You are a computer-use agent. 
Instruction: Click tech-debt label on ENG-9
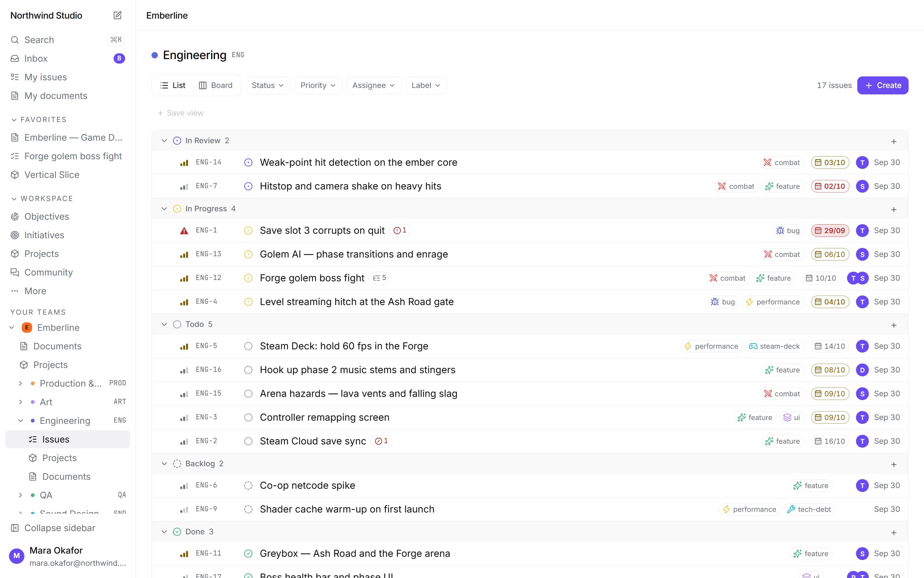[x=809, y=509]
